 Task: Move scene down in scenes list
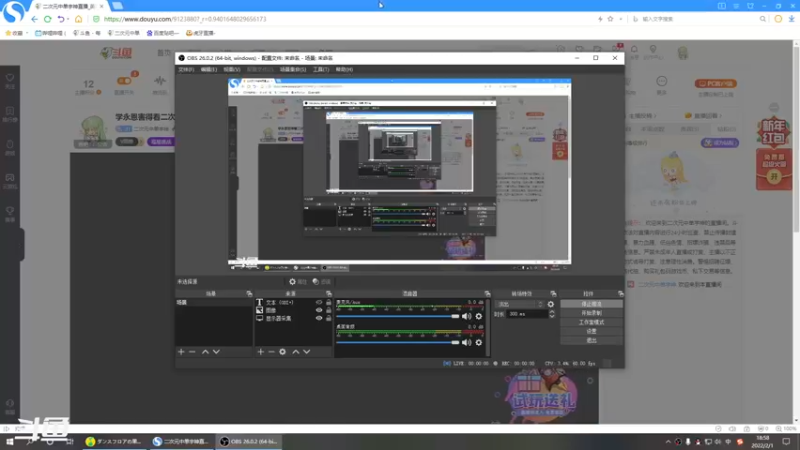216,352
